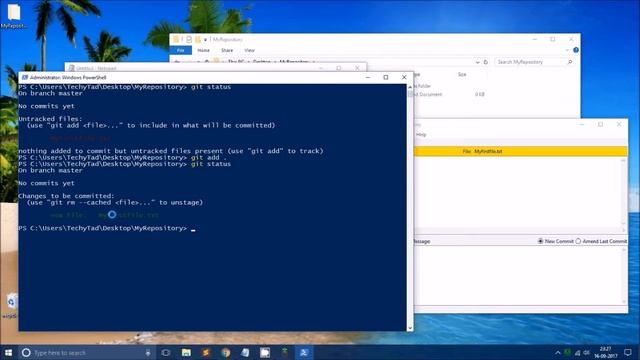The height and width of the screenshot is (360, 640).
Task: Click the Git GUI diff pane vertical scrollbar
Action: click(623, 192)
